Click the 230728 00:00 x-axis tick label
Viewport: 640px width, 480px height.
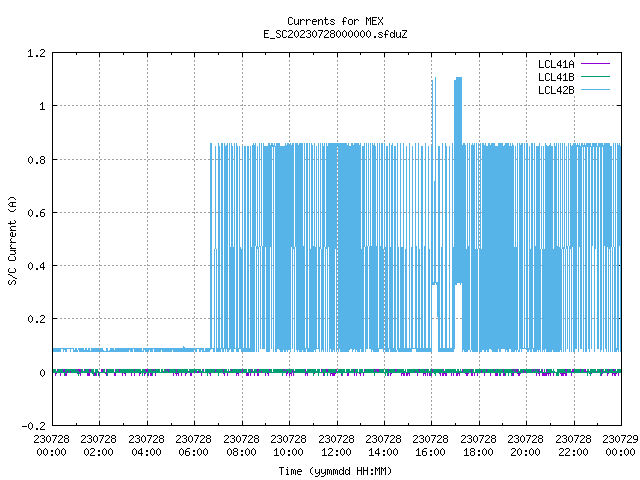(51, 446)
